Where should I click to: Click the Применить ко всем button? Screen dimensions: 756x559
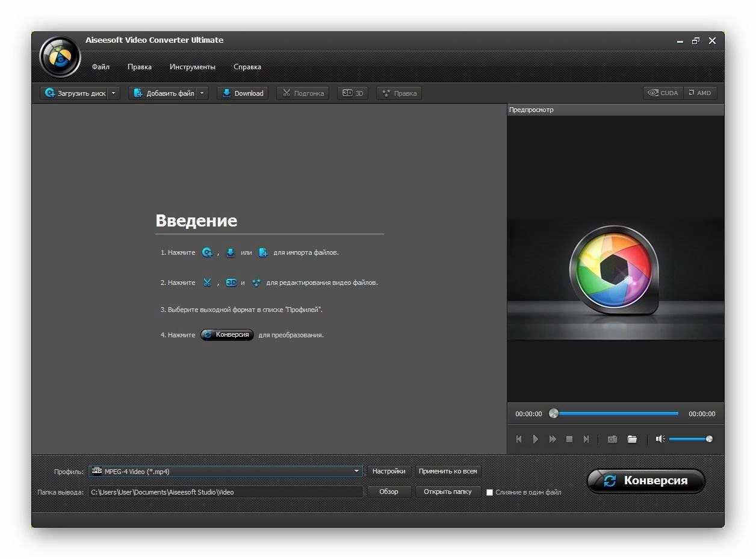448,471
